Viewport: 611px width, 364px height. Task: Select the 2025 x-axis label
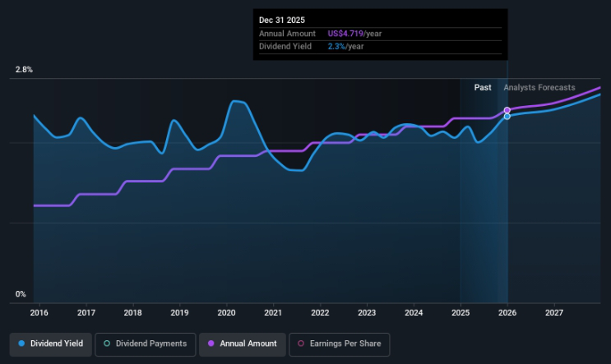tap(461, 313)
